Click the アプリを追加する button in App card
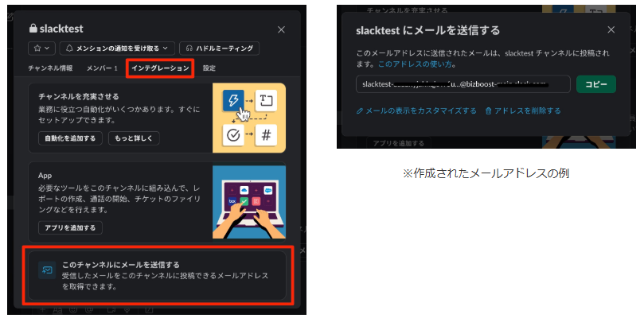The height and width of the screenshot is (322, 644). coord(70,227)
